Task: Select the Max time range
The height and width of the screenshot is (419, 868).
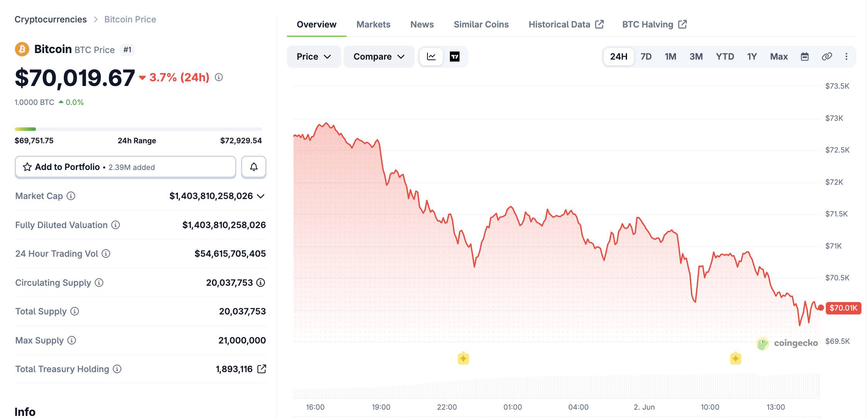Action: click(779, 57)
